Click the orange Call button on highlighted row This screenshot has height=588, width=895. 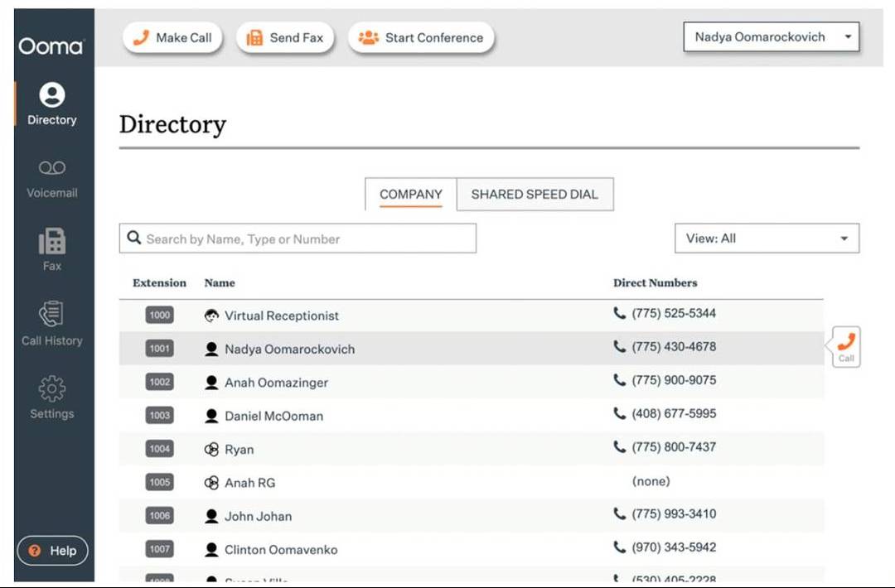click(x=846, y=347)
